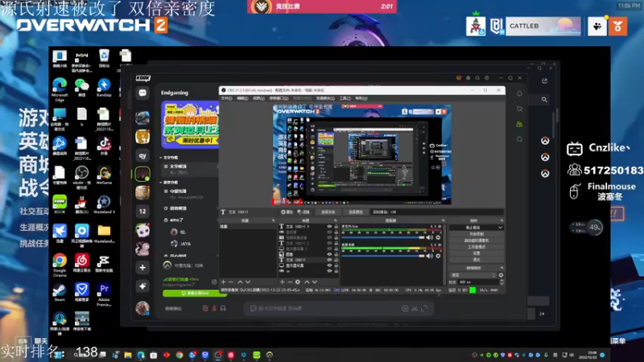This screenshot has height=362, width=644.
Task: Open the WeChat desktop icon
Action: coord(81,87)
